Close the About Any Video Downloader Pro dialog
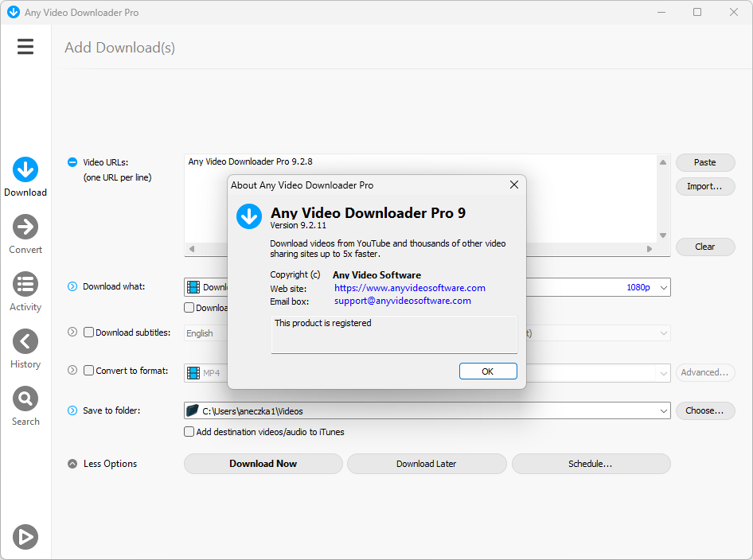Screen dimensions: 753x560 tap(514, 185)
